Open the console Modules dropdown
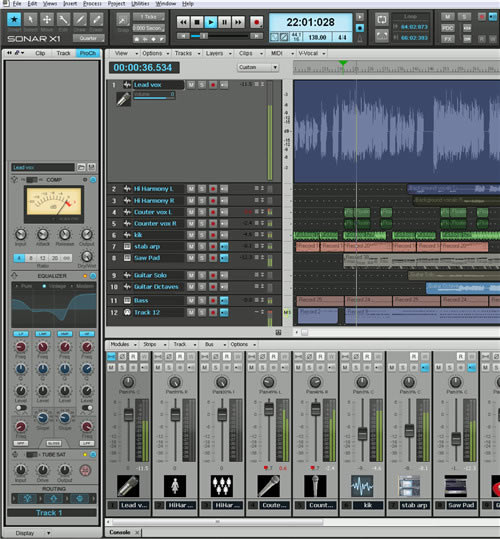Viewport: 500px width, 539px height. click(123, 344)
